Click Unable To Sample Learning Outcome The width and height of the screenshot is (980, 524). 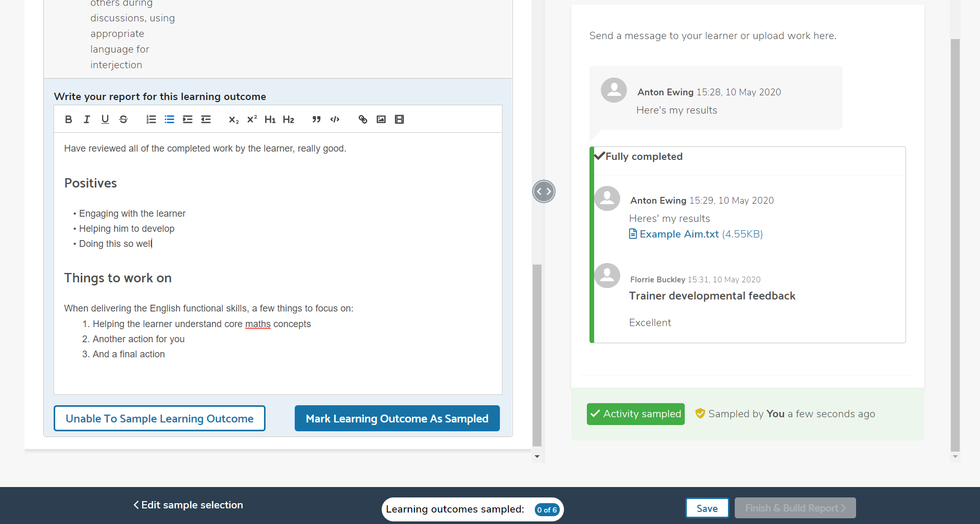[159, 418]
